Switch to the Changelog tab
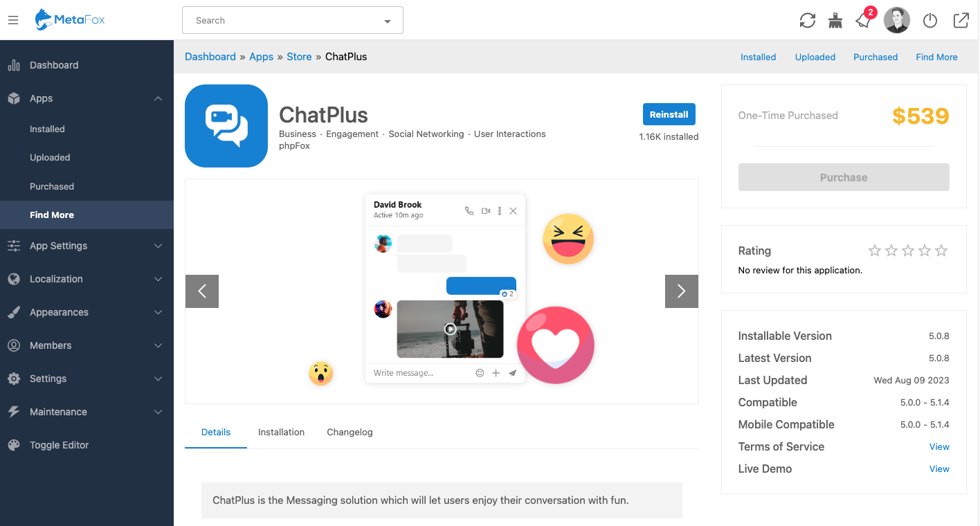 [x=350, y=432]
